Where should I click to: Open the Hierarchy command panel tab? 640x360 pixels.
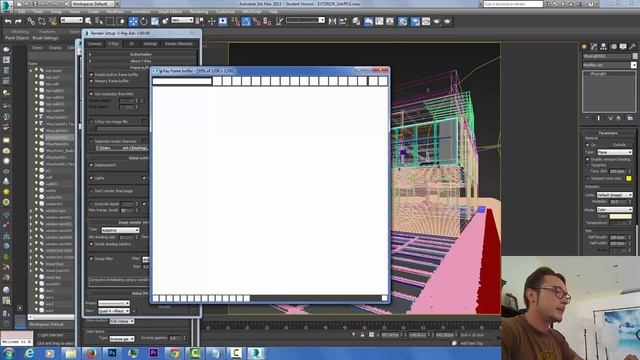click(604, 47)
